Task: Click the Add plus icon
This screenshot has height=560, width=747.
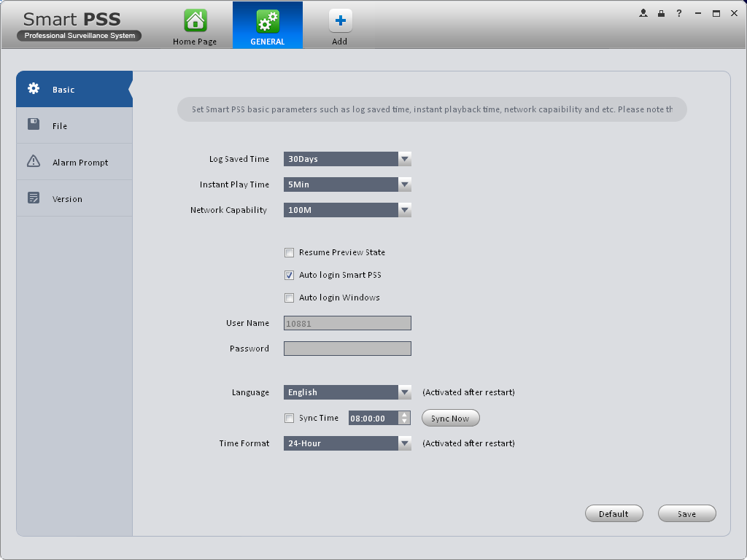Action: [x=340, y=20]
